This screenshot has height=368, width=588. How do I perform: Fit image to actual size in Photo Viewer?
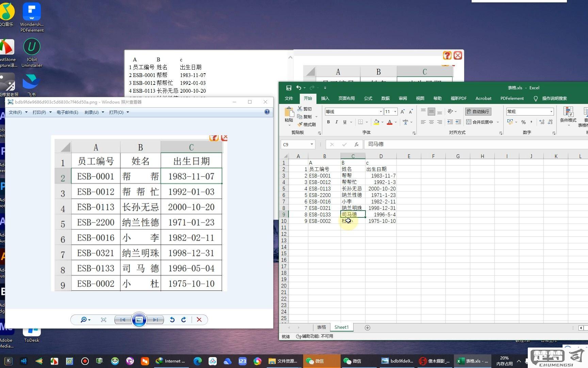click(x=103, y=320)
